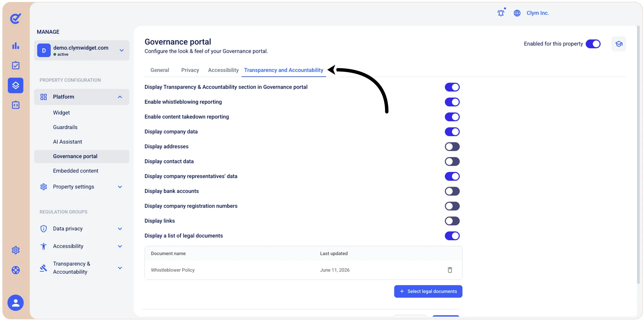Open Embedded content in the sidebar
This screenshot has height=321, width=644.
coord(76,171)
